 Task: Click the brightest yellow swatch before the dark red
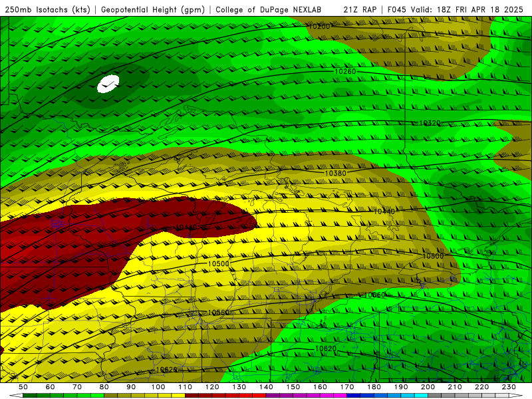click(x=178, y=396)
